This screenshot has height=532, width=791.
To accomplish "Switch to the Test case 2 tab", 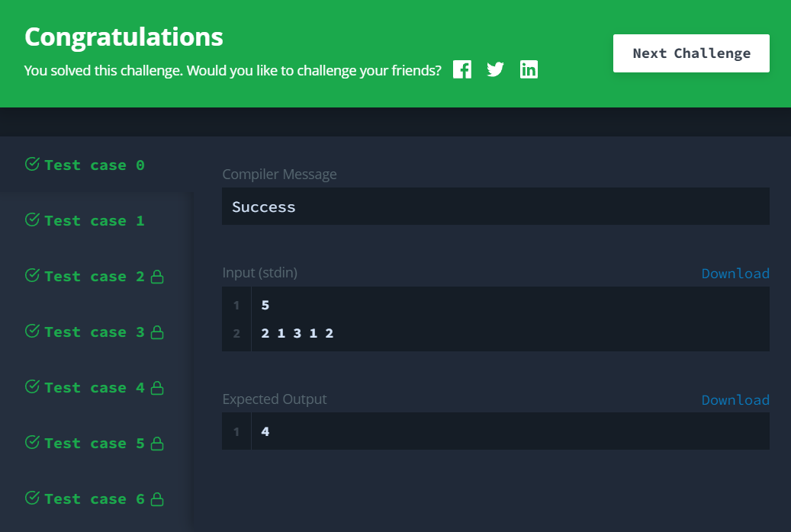I will pos(96,276).
